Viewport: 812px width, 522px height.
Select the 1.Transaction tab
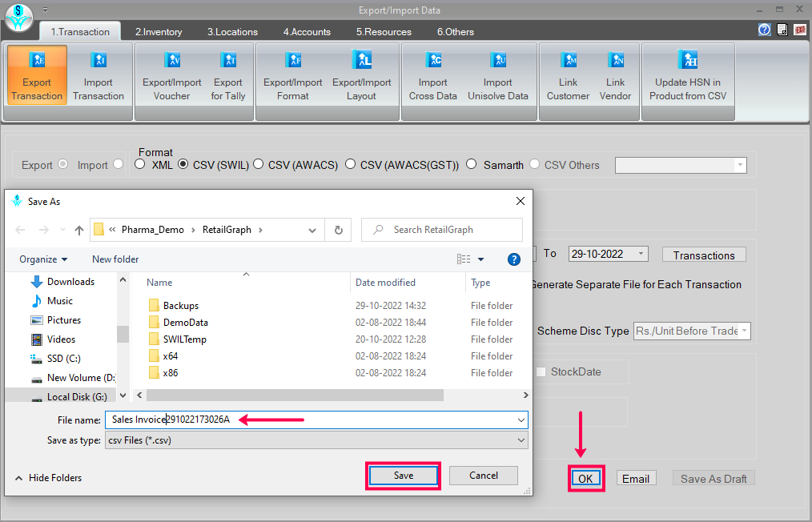80,31
